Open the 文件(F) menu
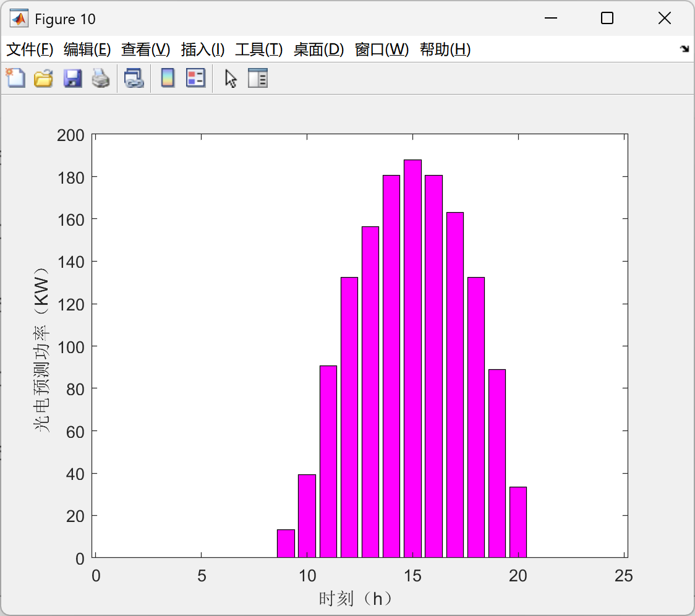Viewport: 695px width, 616px height. pyautogui.click(x=30, y=49)
